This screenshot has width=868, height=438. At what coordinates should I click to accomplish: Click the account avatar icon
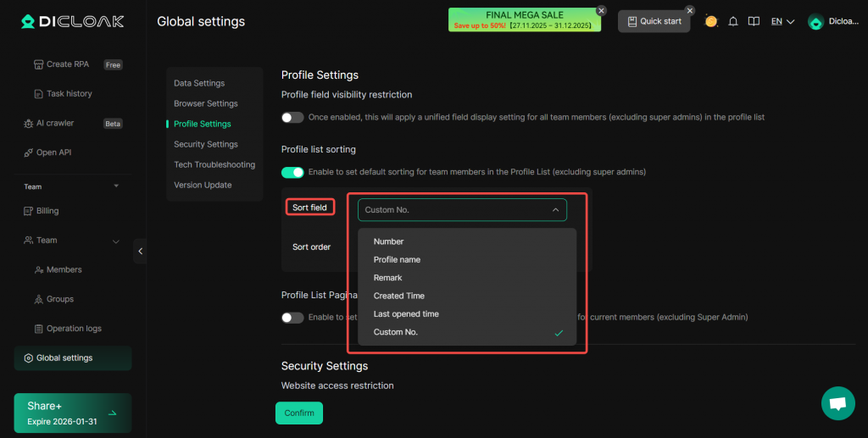click(x=815, y=22)
